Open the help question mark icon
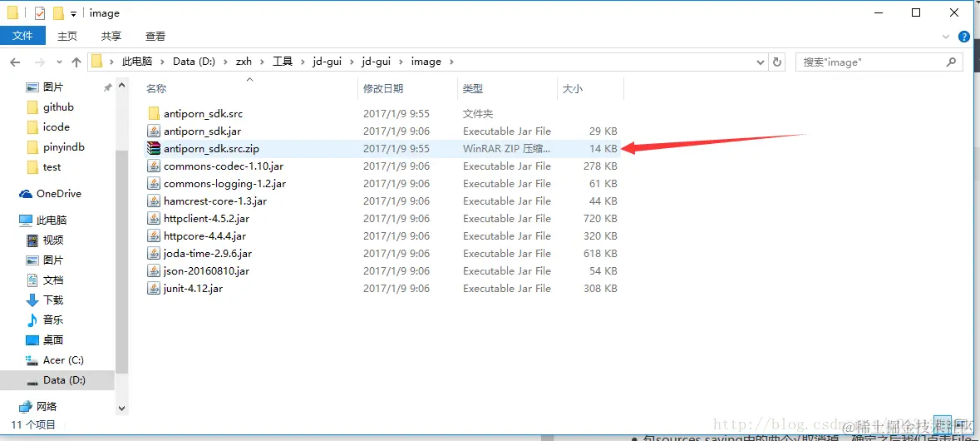 pyautogui.click(x=963, y=37)
